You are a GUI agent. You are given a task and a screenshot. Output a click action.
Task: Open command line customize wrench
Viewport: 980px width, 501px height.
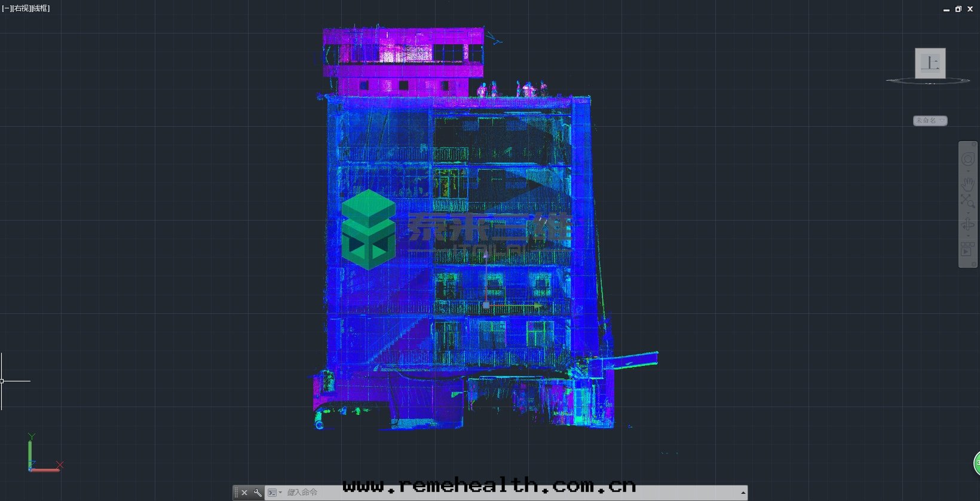(258, 493)
